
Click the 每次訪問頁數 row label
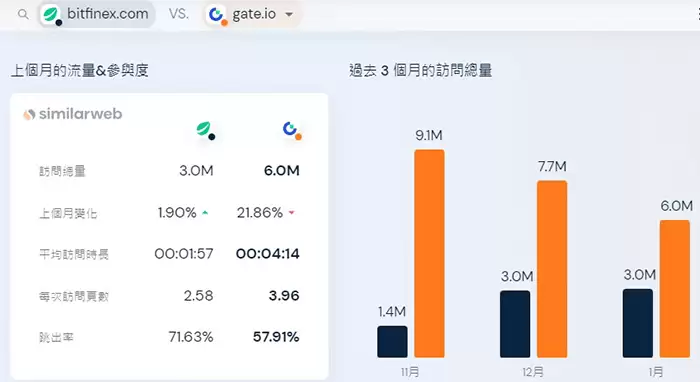(x=74, y=296)
